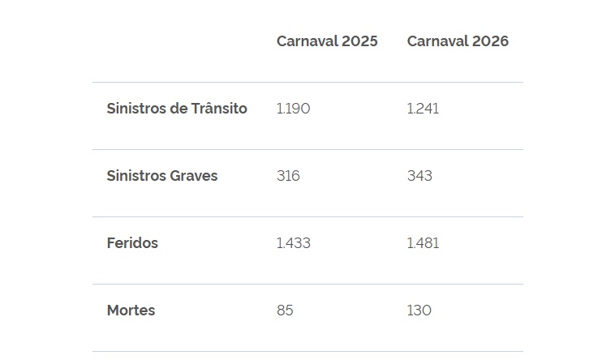
Task: Click the bottom divider below Mortes row
Action: 307,351
